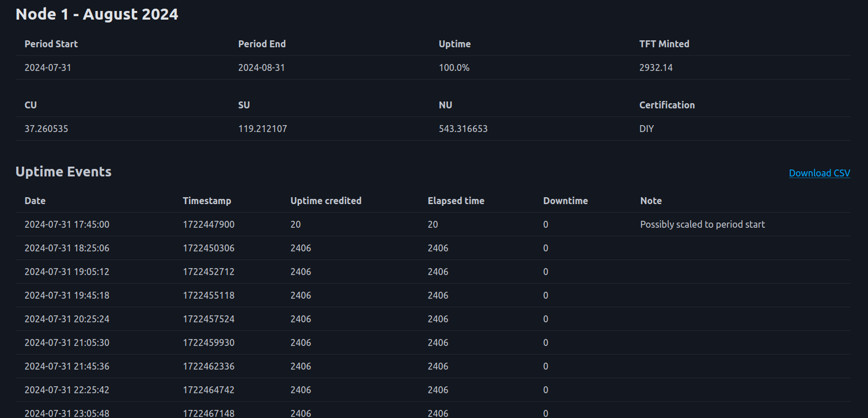Click timestamp 1722450306 in the events table
The height and width of the screenshot is (418, 868).
coord(209,248)
